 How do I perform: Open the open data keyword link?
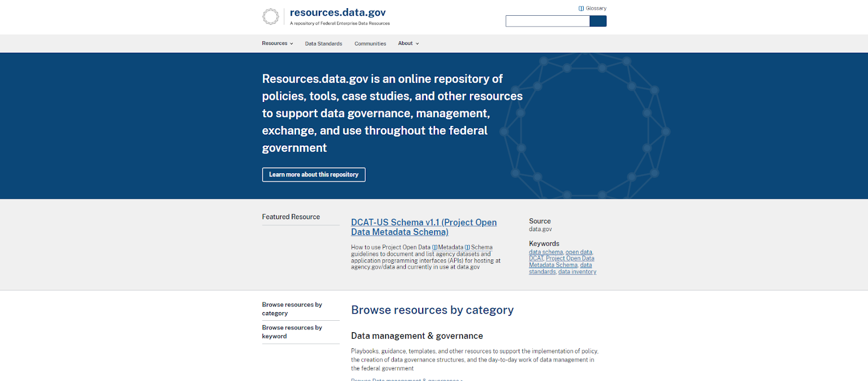pos(579,252)
